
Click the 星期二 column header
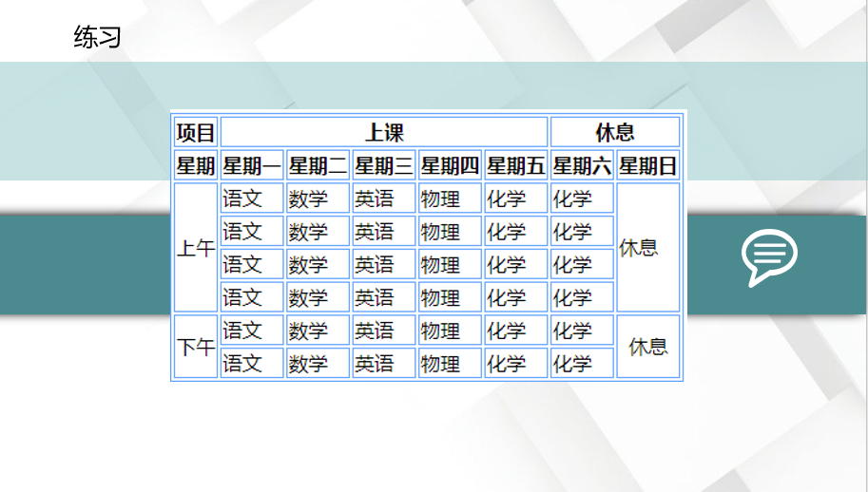[x=318, y=165]
